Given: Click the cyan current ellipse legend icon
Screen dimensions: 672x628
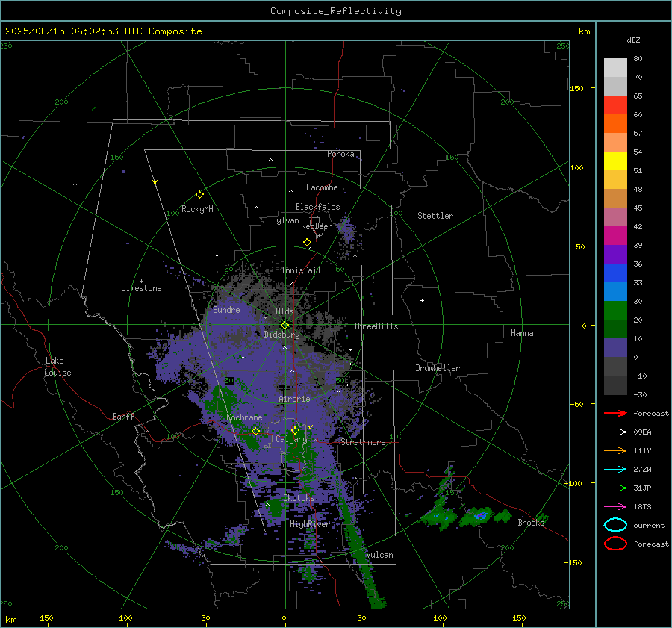Looking at the screenshot, I should click(615, 525).
